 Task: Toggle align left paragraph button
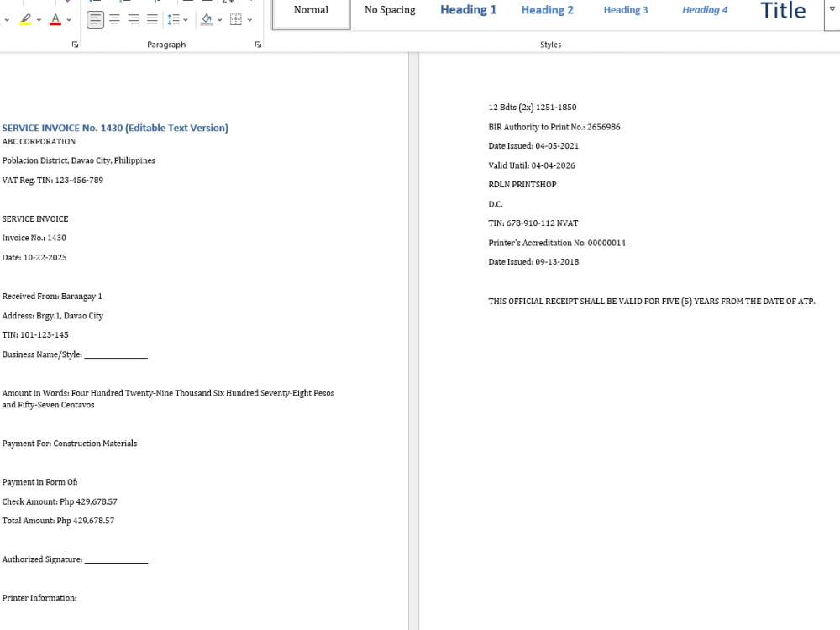click(95, 20)
